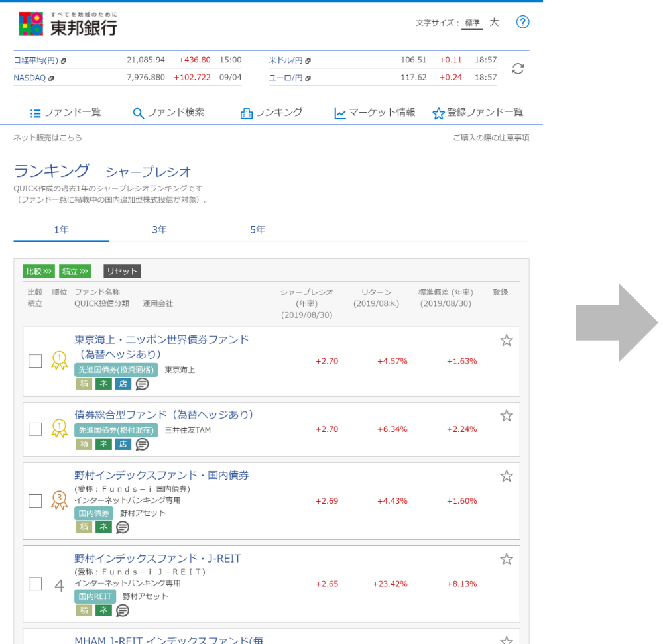Open 野村インデックスファンド・国内債券 fund page
The width and height of the screenshot is (663, 644).
(162, 476)
